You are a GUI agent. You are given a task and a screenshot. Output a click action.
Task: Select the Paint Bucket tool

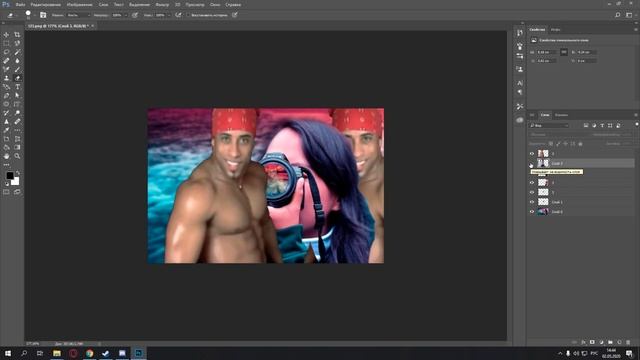click(x=6, y=147)
